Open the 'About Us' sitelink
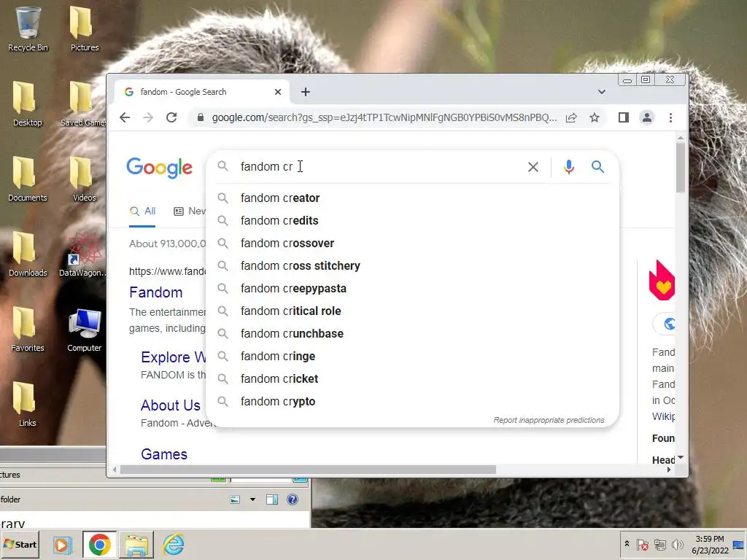 (x=171, y=405)
